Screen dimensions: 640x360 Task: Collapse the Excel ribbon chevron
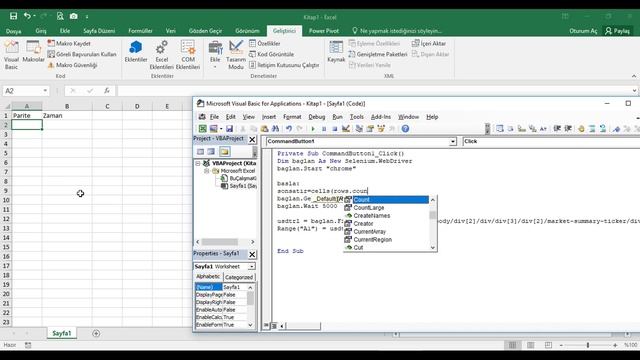point(633,76)
